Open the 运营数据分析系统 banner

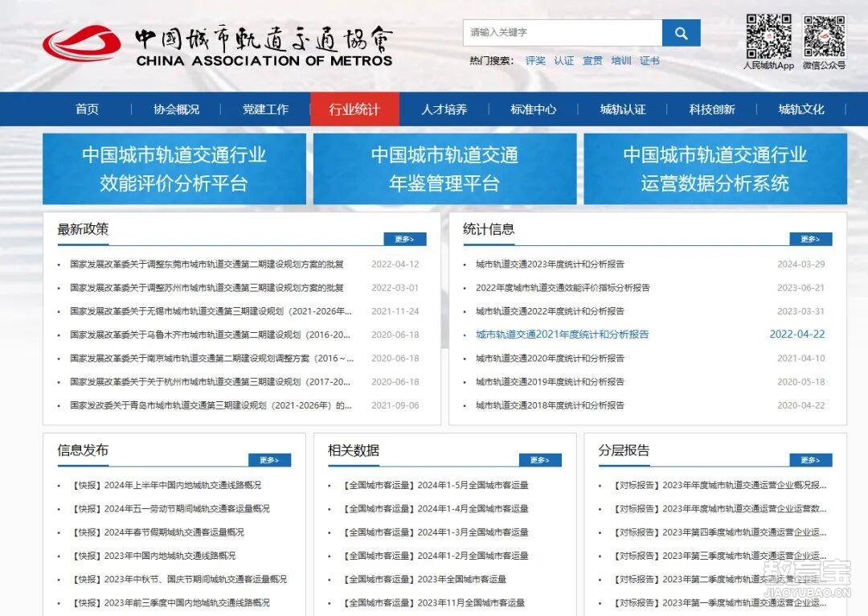716,169
